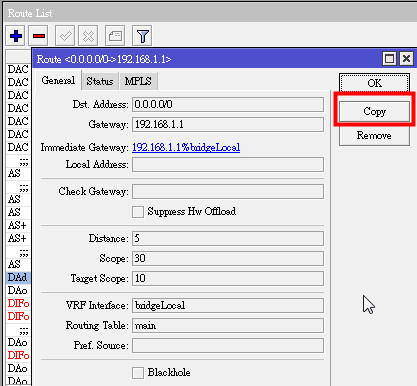Focus the Dst. Address field

pyautogui.click(x=228, y=105)
